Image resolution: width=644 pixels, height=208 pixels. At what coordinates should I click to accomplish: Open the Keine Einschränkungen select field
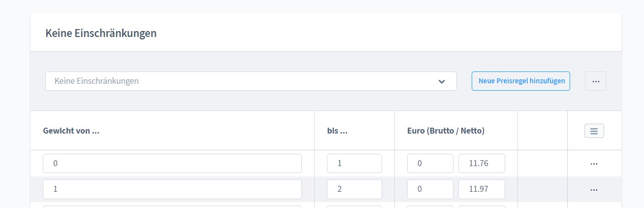click(251, 81)
